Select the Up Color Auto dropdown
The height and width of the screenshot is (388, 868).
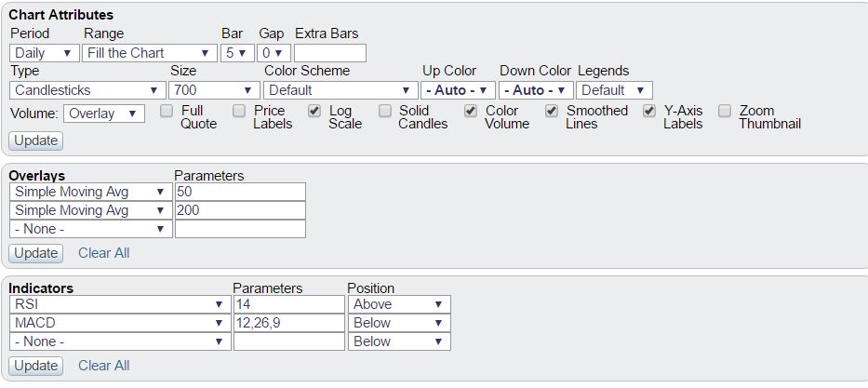(458, 90)
